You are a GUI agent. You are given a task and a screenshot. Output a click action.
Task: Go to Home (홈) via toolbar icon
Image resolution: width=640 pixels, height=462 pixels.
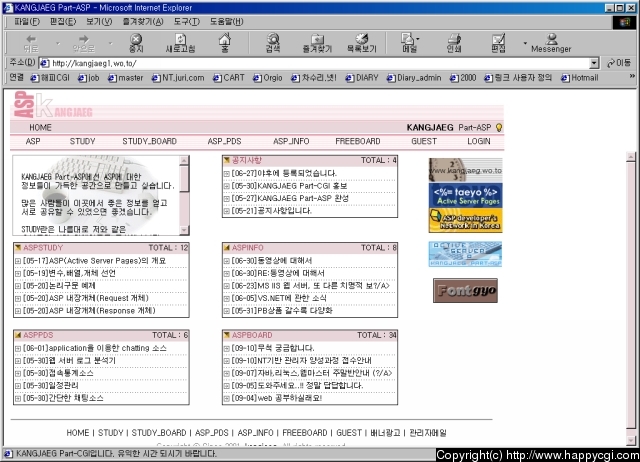pyautogui.click(x=224, y=43)
